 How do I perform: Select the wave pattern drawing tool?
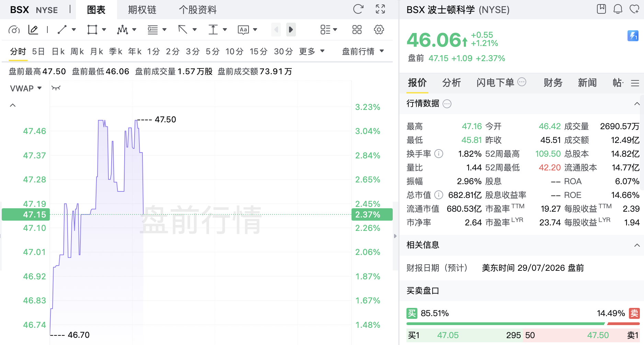pos(122,30)
